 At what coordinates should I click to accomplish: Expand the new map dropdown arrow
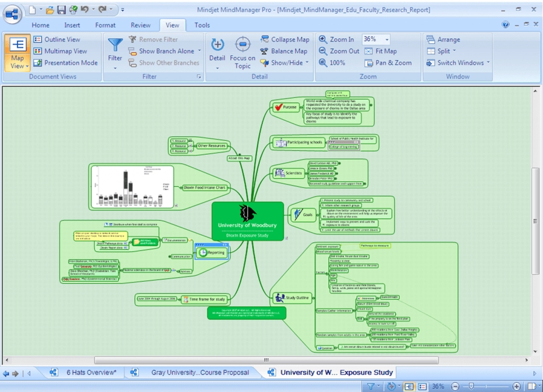pyautogui.click(x=41, y=10)
